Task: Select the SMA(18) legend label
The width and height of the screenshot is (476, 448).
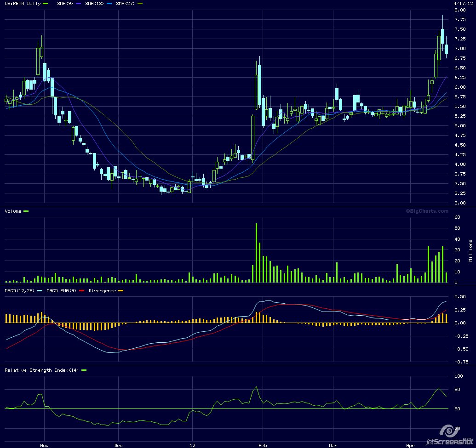Action: click(95, 3)
